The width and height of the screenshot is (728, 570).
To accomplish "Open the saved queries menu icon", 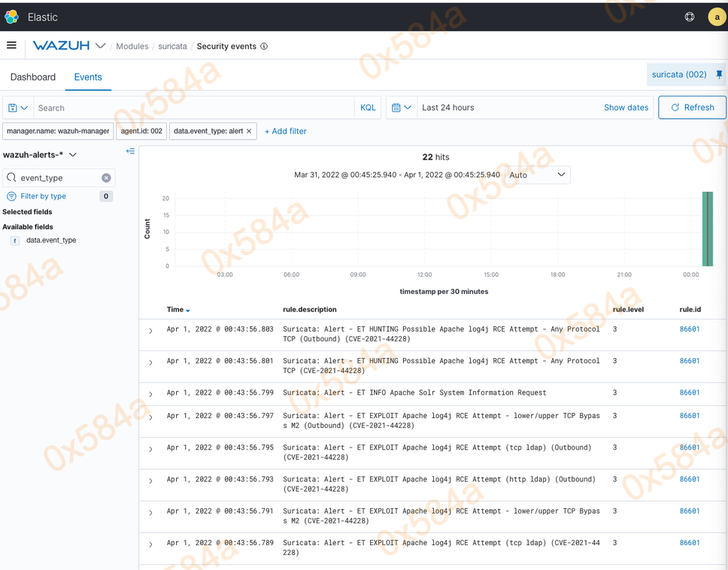I will [x=18, y=108].
